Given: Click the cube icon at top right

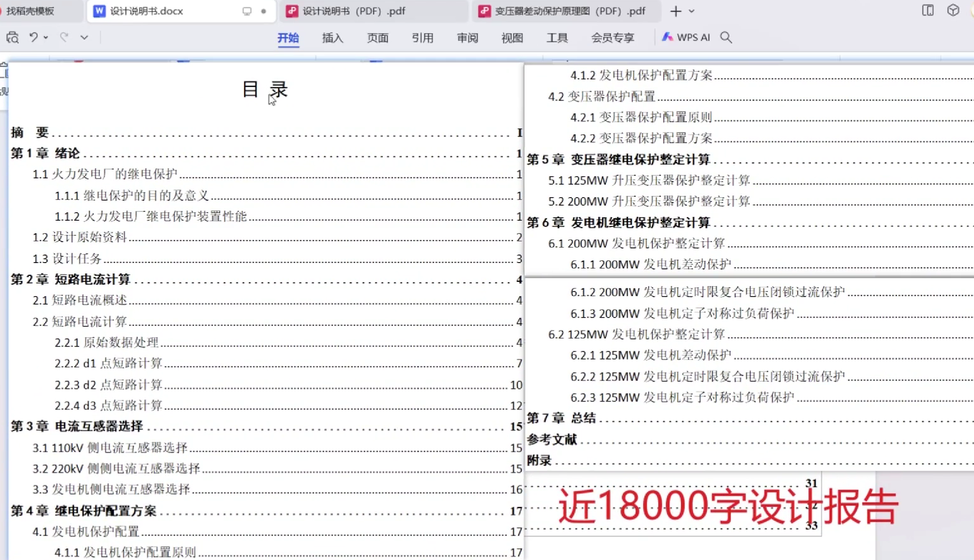Looking at the screenshot, I should (x=953, y=10).
